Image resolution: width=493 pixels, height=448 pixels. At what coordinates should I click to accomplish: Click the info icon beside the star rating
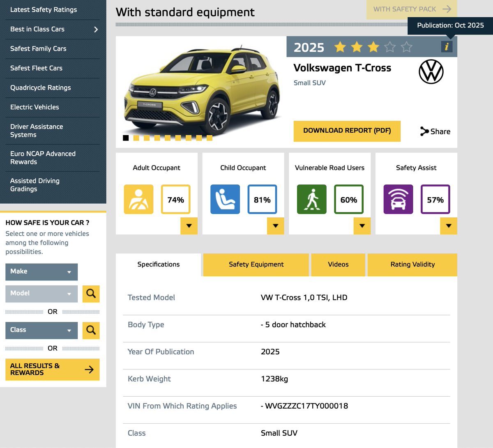click(447, 46)
